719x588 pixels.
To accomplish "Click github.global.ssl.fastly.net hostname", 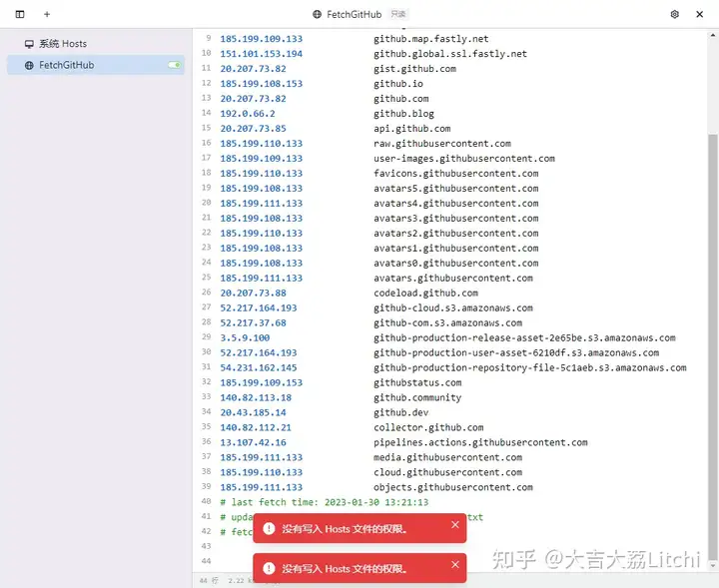I will coord(449,54).
